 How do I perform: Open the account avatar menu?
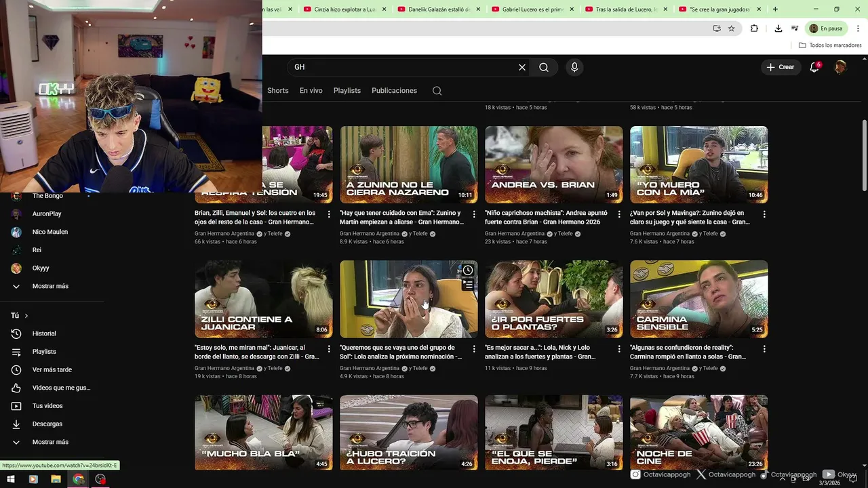[840, 67]
